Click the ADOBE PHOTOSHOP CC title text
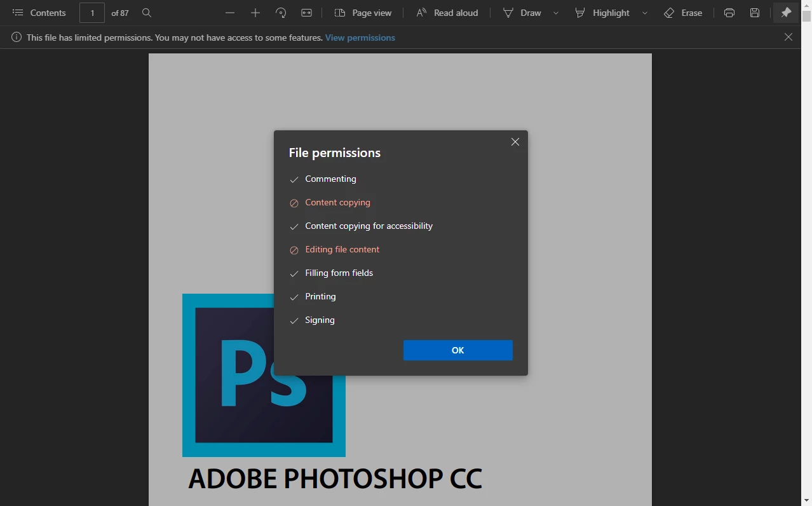The width and height of the screenshot is (812, 506). (335, 479)
